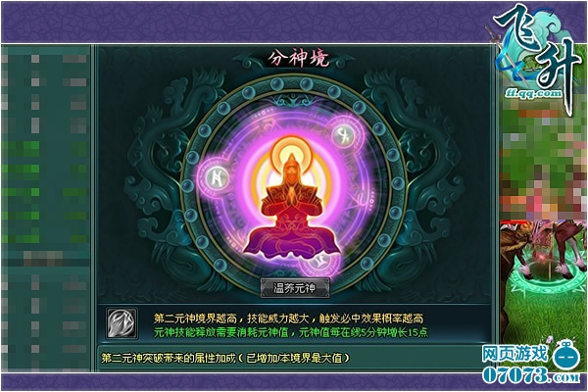
Task: Click the golden halo above the figure's head
Action: [x=290, y=152]
